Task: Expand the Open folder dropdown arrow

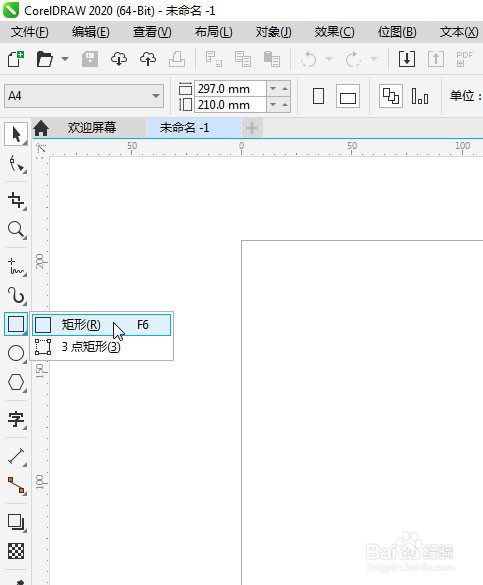Action: (x=65, y=59)
